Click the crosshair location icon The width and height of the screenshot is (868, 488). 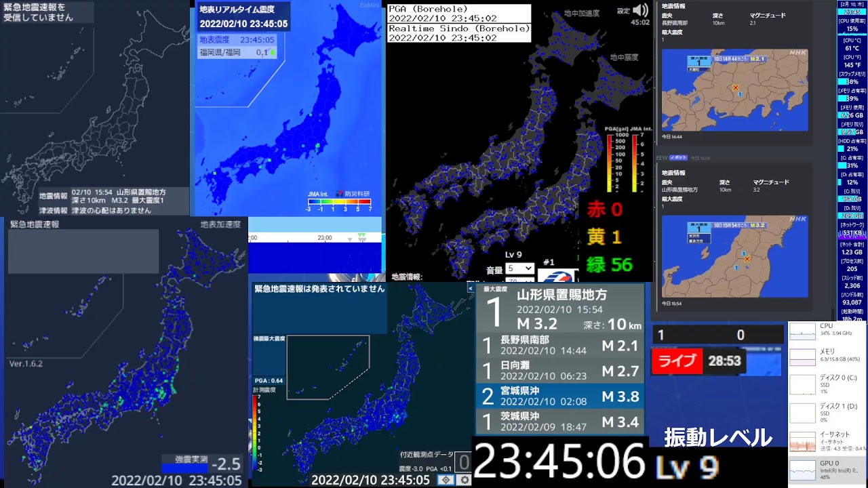pyautogui.click(x=446, y=480)
